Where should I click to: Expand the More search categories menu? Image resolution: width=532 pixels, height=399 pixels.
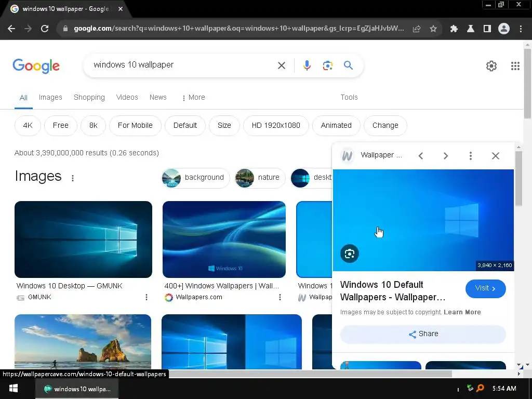(193, 97)
